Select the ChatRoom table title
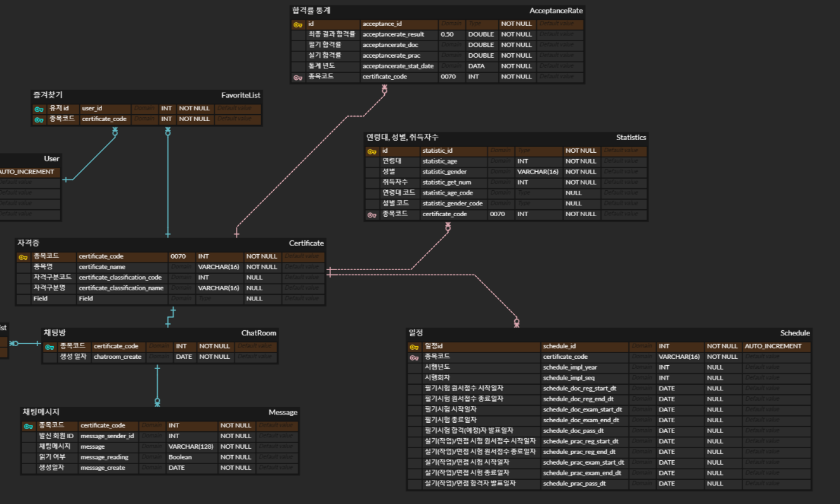Viewport: 840px width, 504px height. 259,333
